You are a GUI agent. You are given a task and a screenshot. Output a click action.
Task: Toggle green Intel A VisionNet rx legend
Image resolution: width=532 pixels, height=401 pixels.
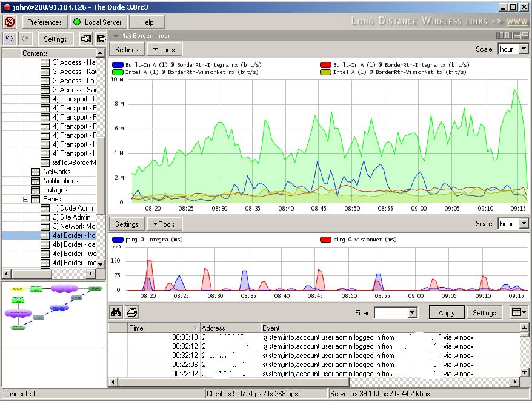coord(118,72)
